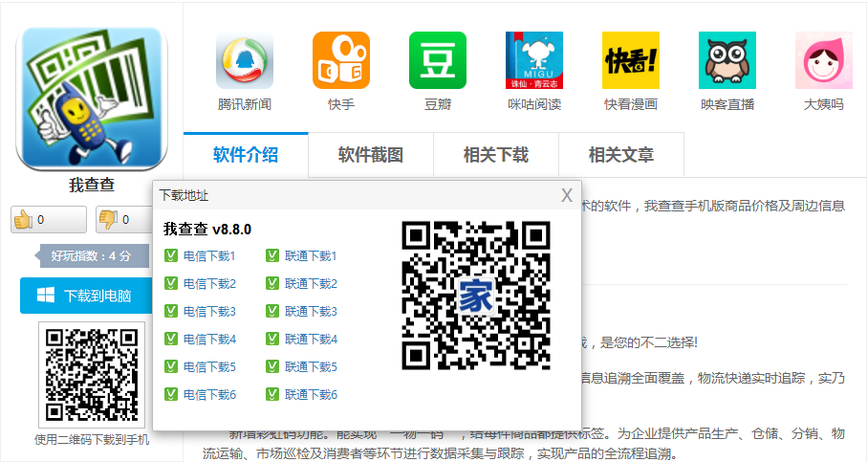Open the 相关文章 tab
868x462 pixels.
pyautogui.click(x=621, y=155)
